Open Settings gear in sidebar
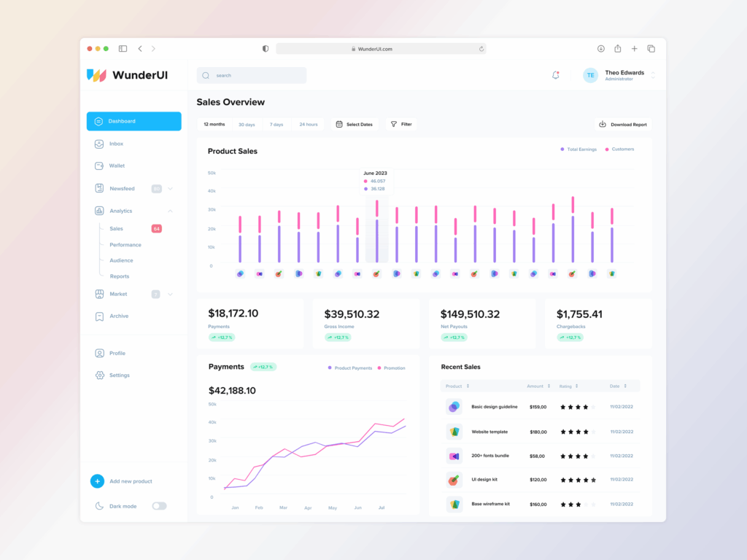The image size is (747, 560). [x=99, y=376]
